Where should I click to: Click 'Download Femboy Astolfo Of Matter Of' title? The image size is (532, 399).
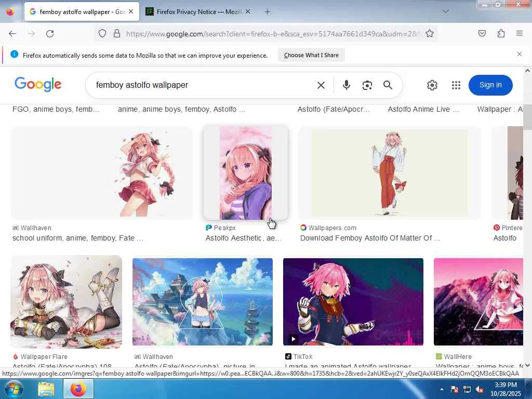tap(370, 238)
